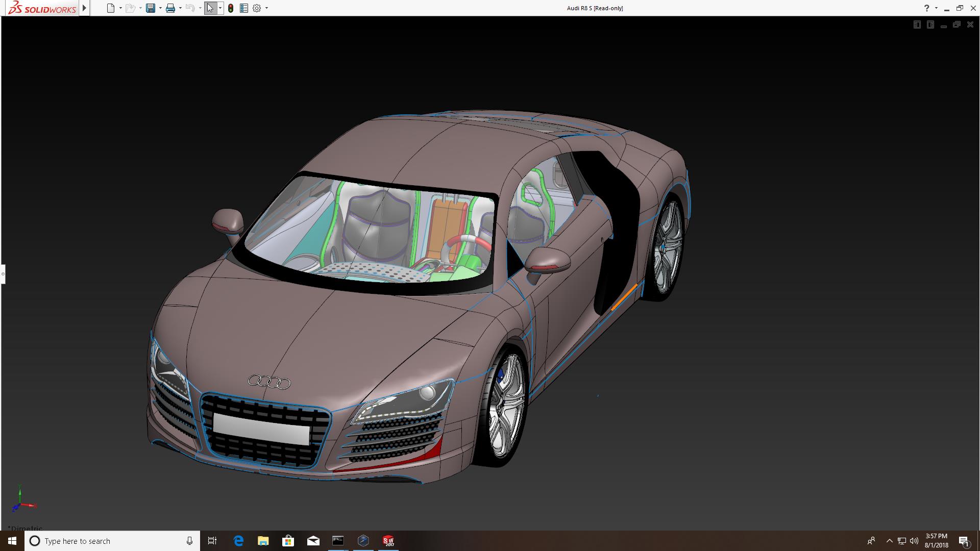The image size is (980, 551).
Task: Click the Save floppy disk icon
Action: click(150, 8)
